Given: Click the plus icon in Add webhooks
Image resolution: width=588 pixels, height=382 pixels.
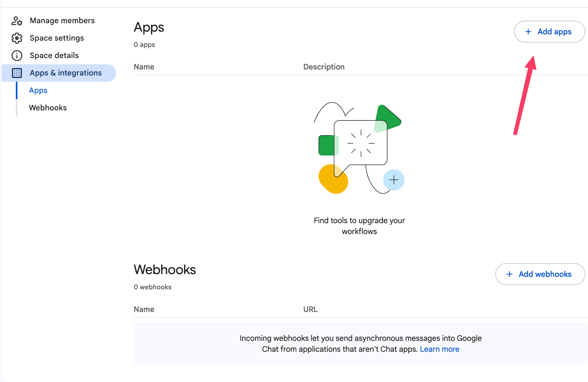Looking at the screenshot, I should [509, 274].
